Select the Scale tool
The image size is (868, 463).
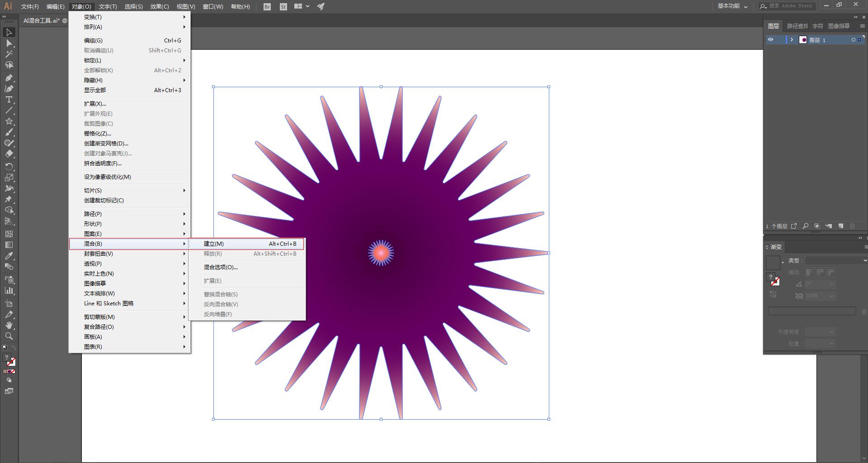tap(9, 178)
